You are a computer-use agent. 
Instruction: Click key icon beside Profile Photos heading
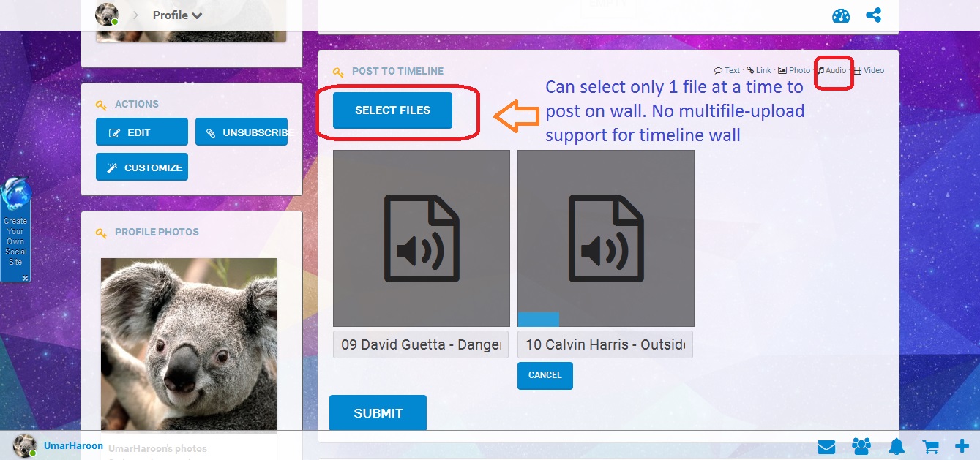(x=101, y=233)
